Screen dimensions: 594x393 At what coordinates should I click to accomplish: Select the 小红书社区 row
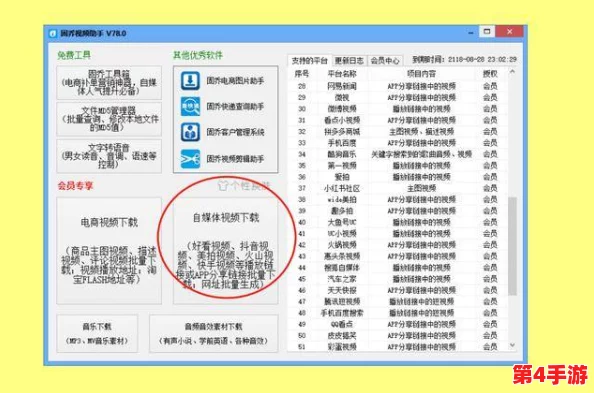[398, 188]
